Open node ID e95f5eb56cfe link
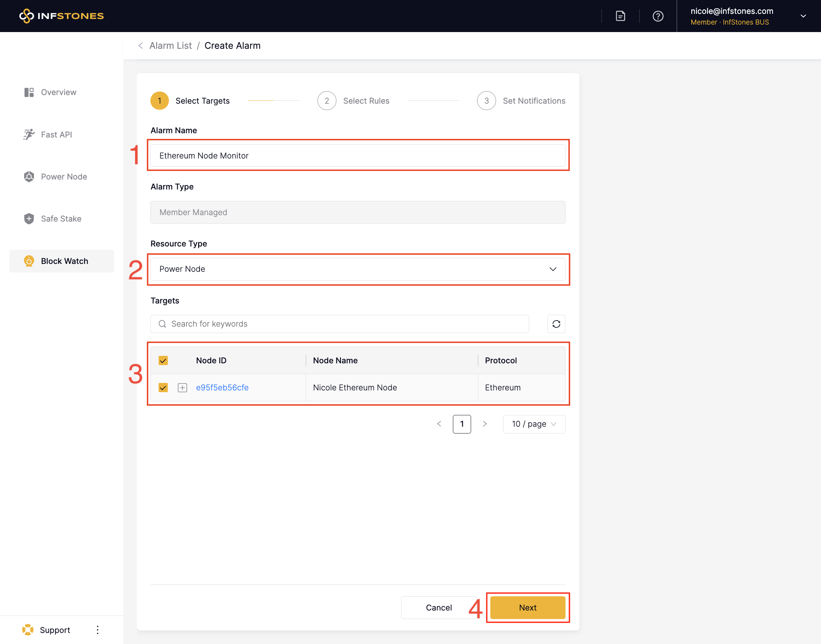This screenshot has height=644, width=821. pos(222,388)
